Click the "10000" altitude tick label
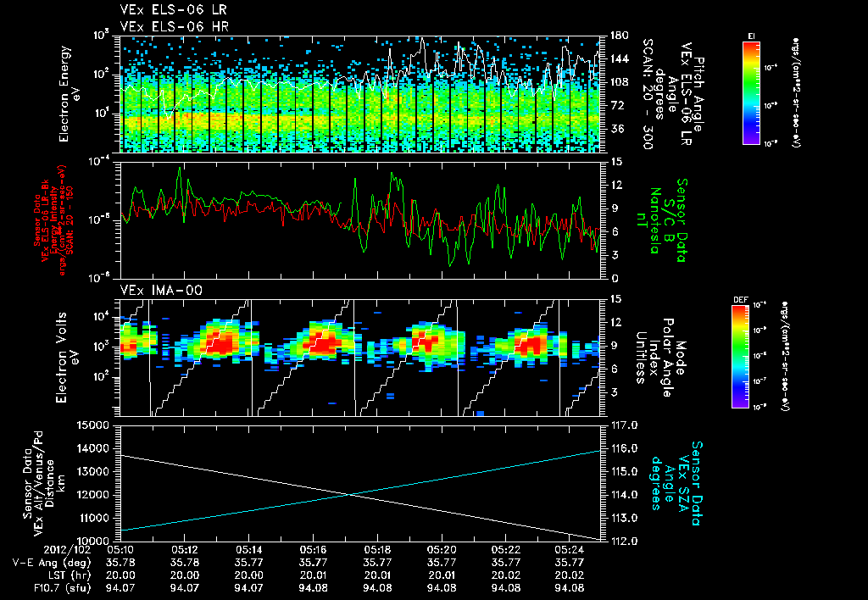This screenshot has height=600, width=868. pos(92,542)
